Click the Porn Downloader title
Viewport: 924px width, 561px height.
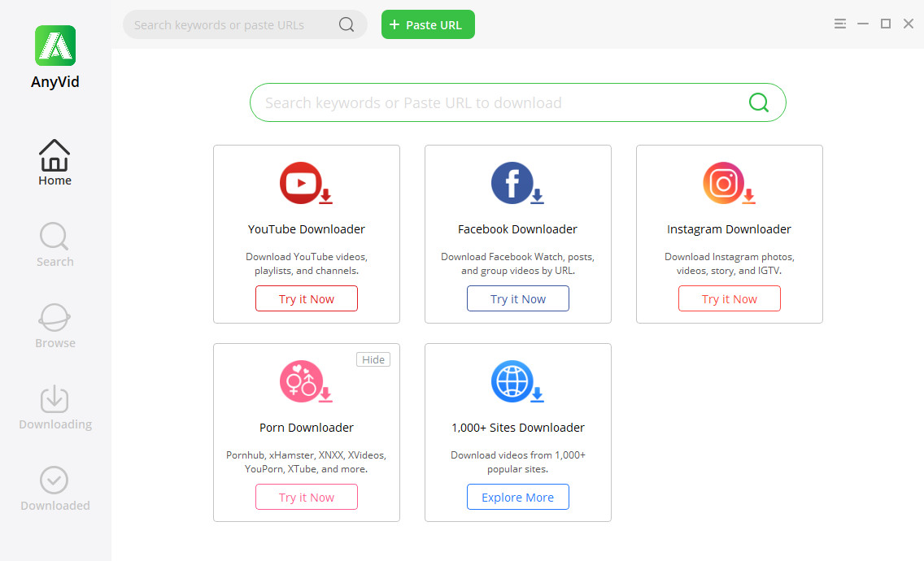pos(307,428)
